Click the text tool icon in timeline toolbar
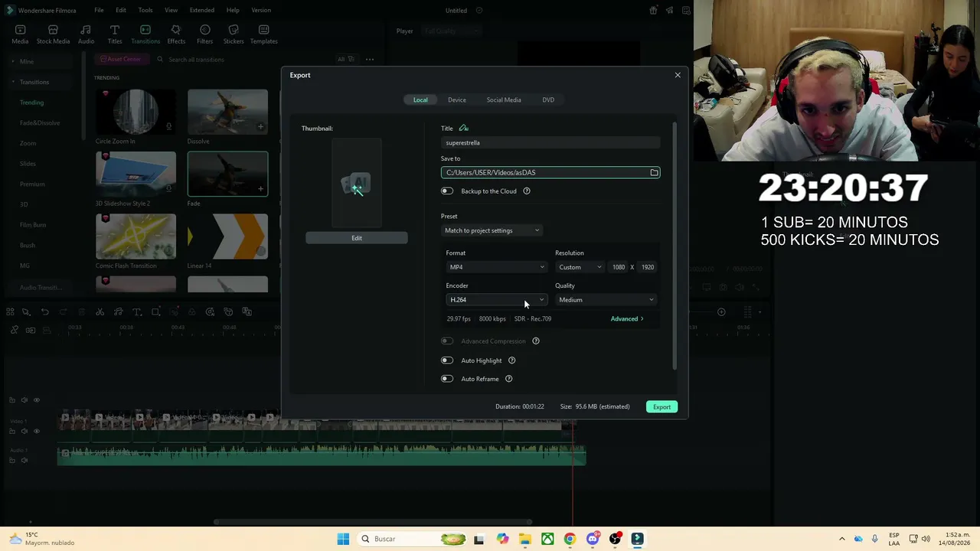The height and width of the screenshot is (551, 980). coord(137,312)
